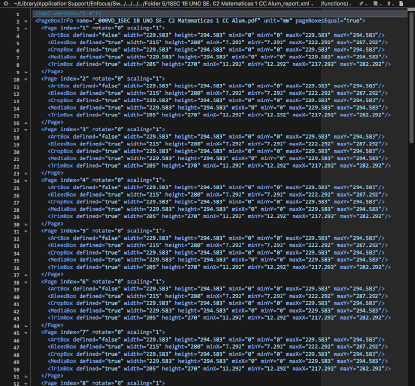
Task: Click the MediaBox line on line 7
Action: [218, 57]
